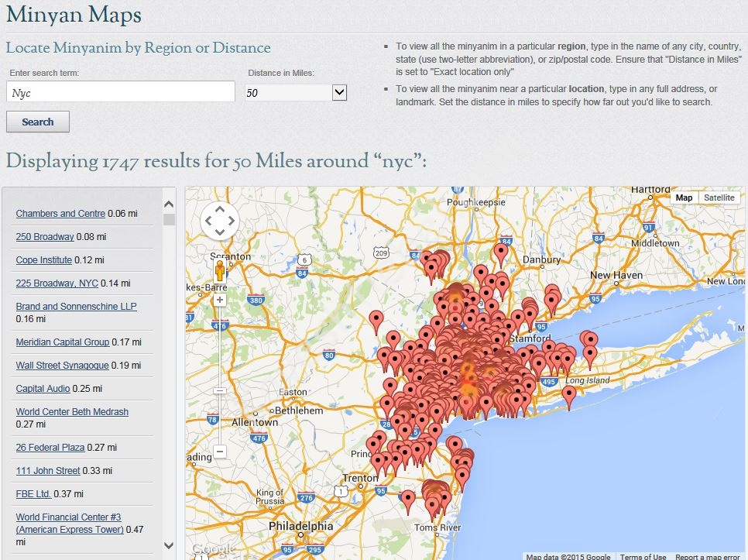
Task: Zoom out with the map minus button
Action: [220, 451]
